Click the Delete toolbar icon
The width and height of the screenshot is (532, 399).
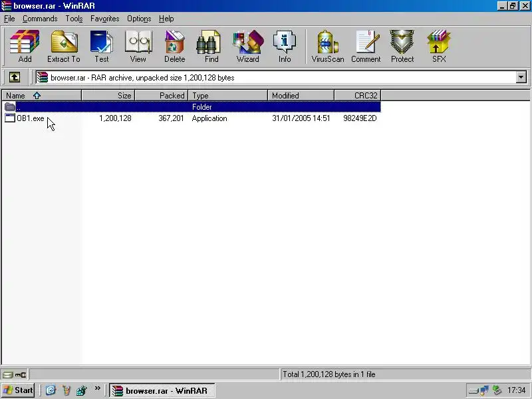tap(175, 47)
